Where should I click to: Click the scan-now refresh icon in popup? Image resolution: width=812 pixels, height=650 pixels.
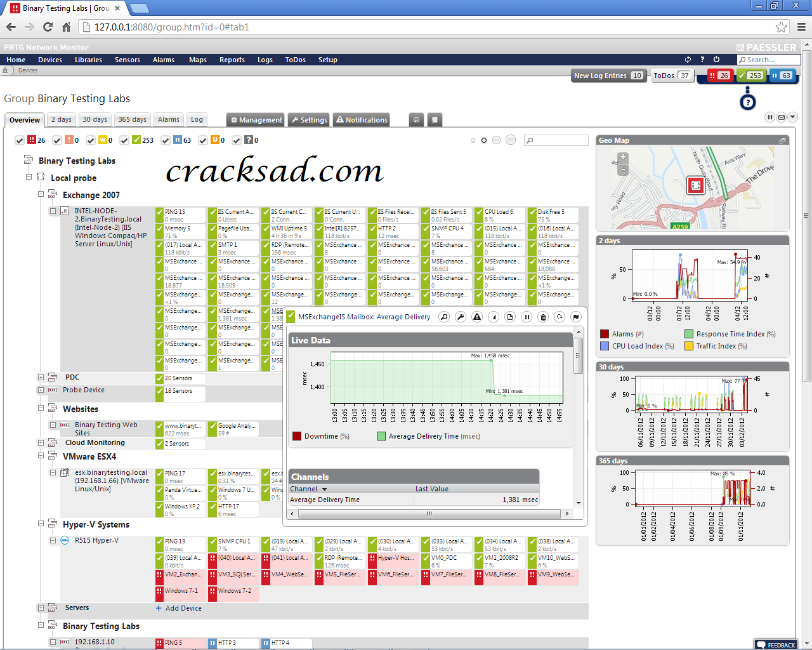pyautogui.click(x=560, y=317)
